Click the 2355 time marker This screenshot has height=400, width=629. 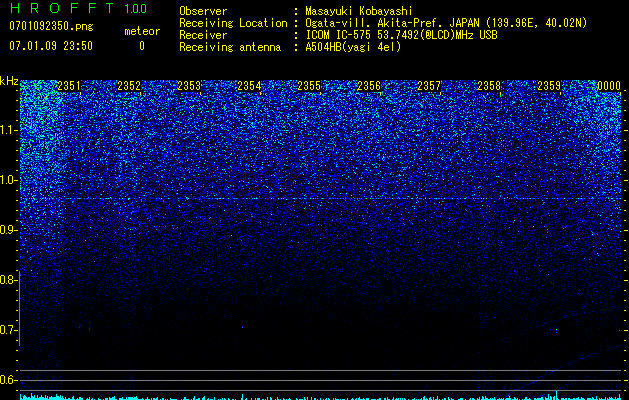[309, 86]
